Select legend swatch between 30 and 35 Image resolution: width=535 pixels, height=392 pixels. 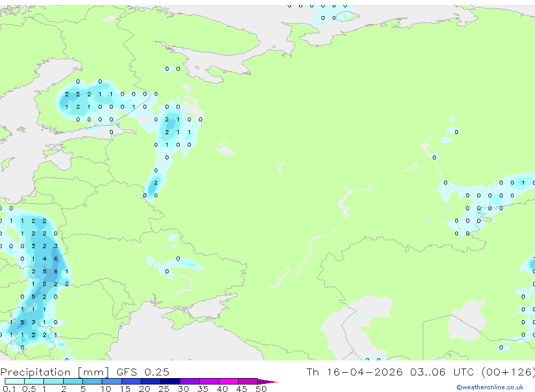click(189, 381)
